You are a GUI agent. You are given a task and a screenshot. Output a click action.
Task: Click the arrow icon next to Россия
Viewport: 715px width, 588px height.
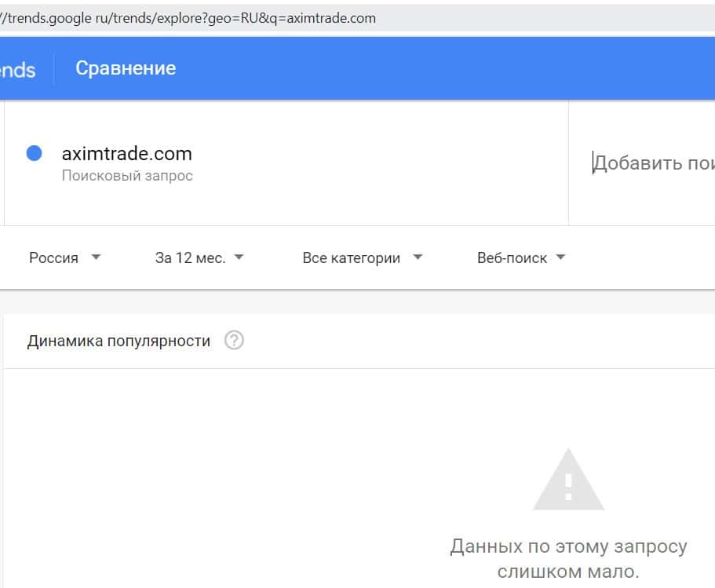[96, 257]
